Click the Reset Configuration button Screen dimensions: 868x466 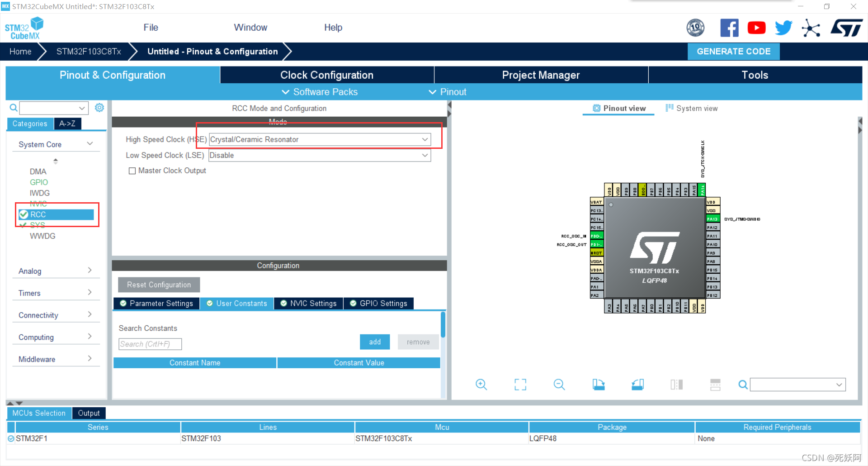pyautogui.click(x=159, y=285)
